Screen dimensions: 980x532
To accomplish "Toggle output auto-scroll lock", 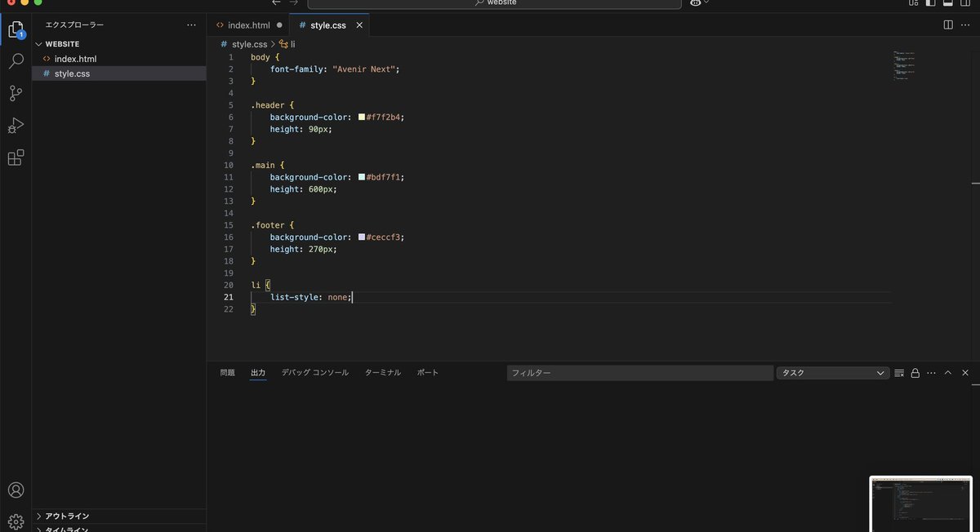I will (x=915, y=373).
